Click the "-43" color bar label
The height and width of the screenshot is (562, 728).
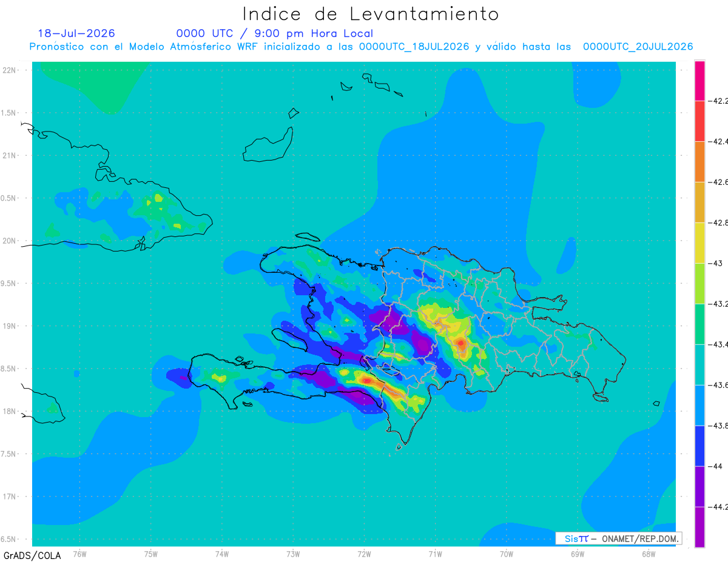(x=715, y=263)
